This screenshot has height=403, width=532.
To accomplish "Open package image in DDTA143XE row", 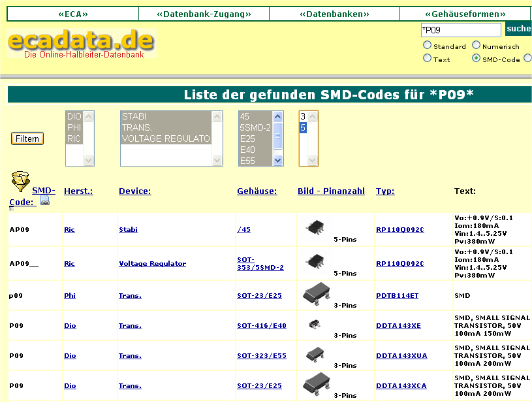I will 315,324.
